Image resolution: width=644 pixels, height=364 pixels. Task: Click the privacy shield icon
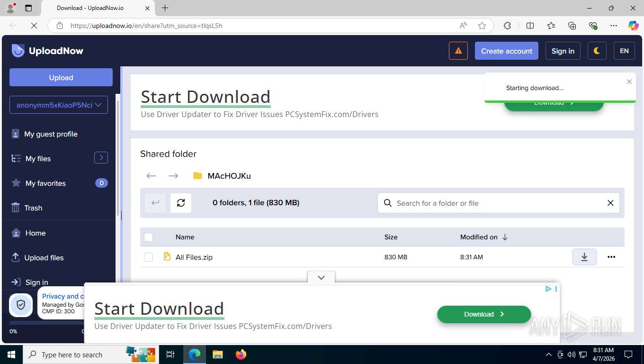[x=21, y=305]
